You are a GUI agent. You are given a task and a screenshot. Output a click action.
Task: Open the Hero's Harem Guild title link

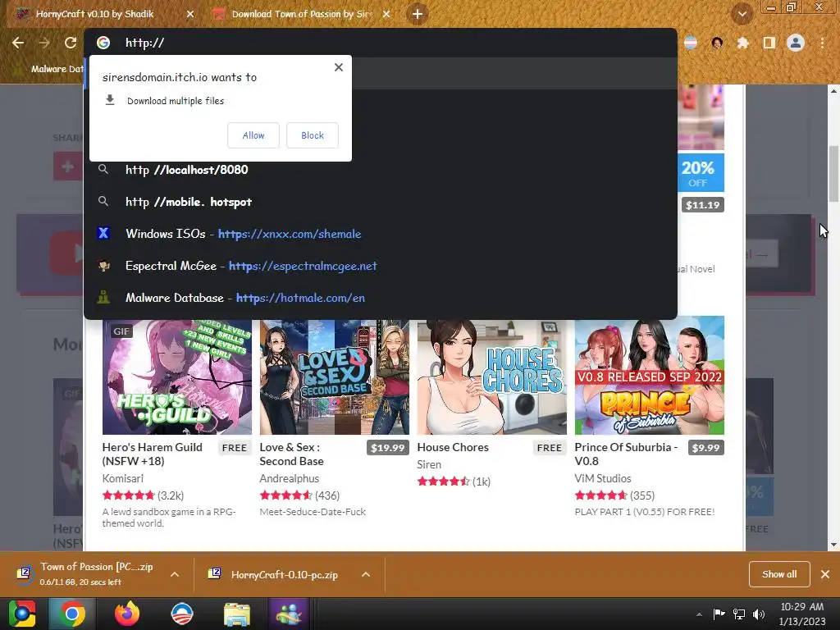[x=152, y=454]
